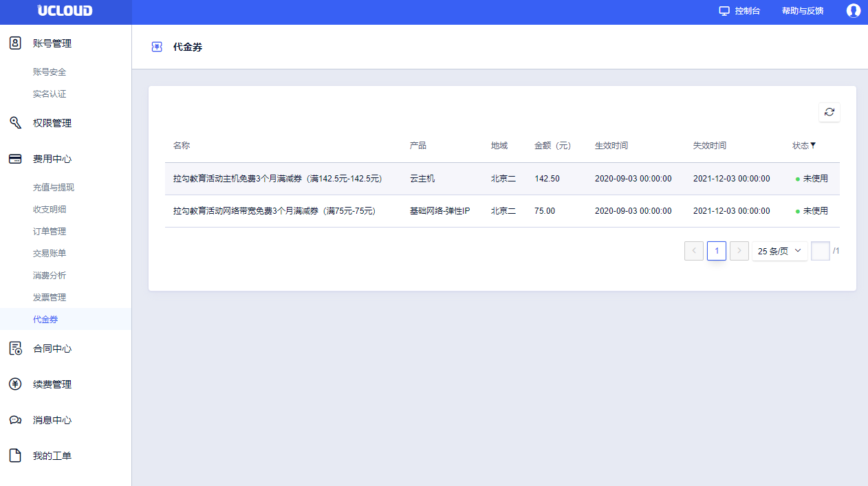The width and height of the screenshot is (868, 486).
Task: Click the 权限管理 key icon
Action: (x=15, y=123)
